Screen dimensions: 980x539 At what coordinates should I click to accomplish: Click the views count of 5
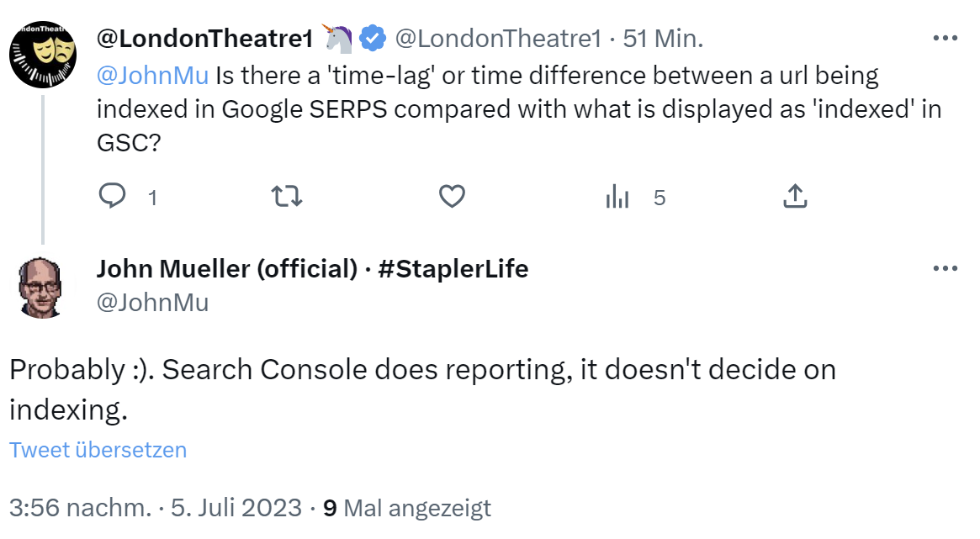661,198
